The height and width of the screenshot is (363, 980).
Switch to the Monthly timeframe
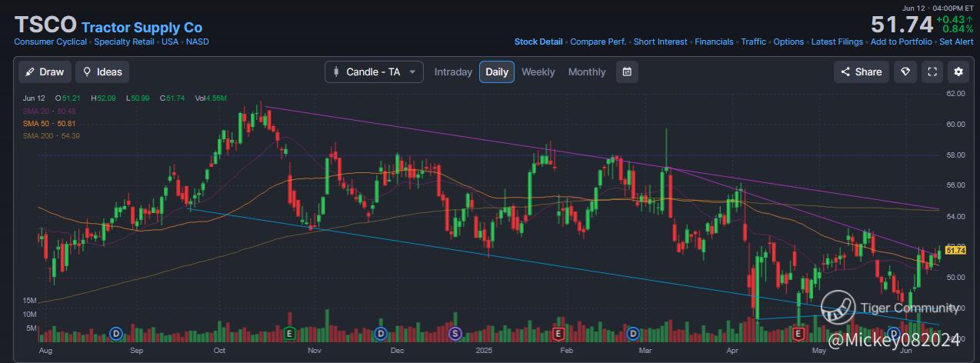click(587, 72)
